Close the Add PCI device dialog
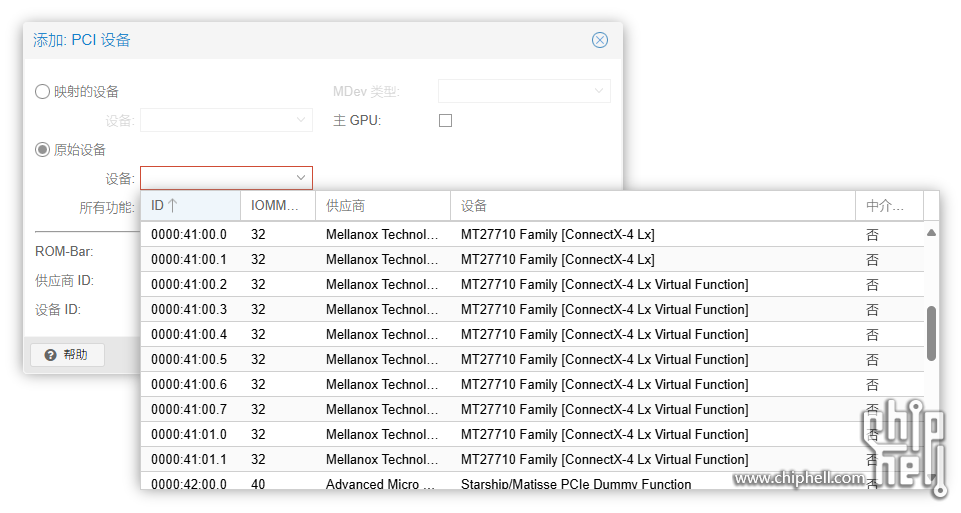 [x=599, y=40]
